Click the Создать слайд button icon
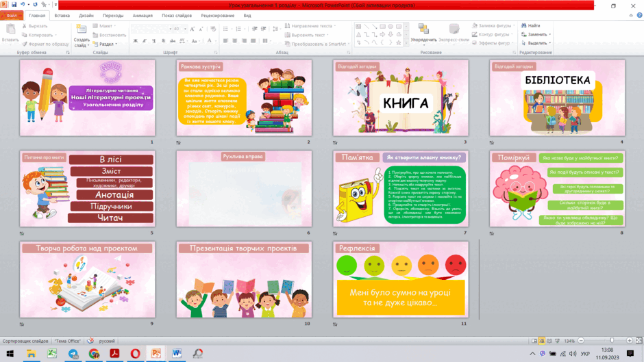The width and height of the screenshot is (644, 362). point(82,29)
